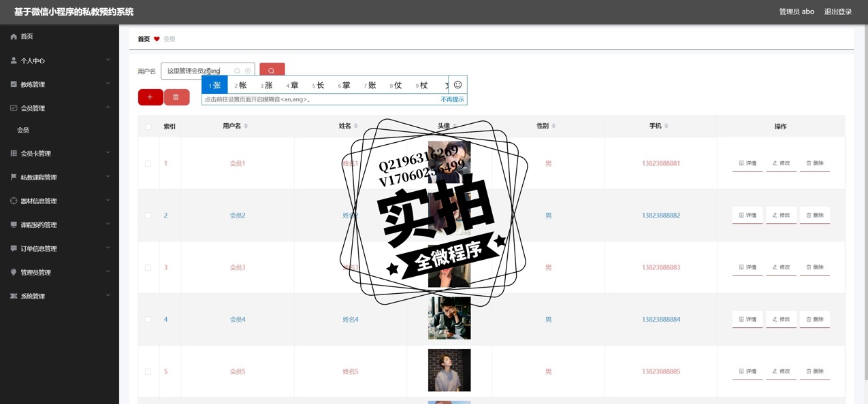The image size is (868, 404).
Task: Click the icon beside 会员管理
Action: [x=14, y=108]
